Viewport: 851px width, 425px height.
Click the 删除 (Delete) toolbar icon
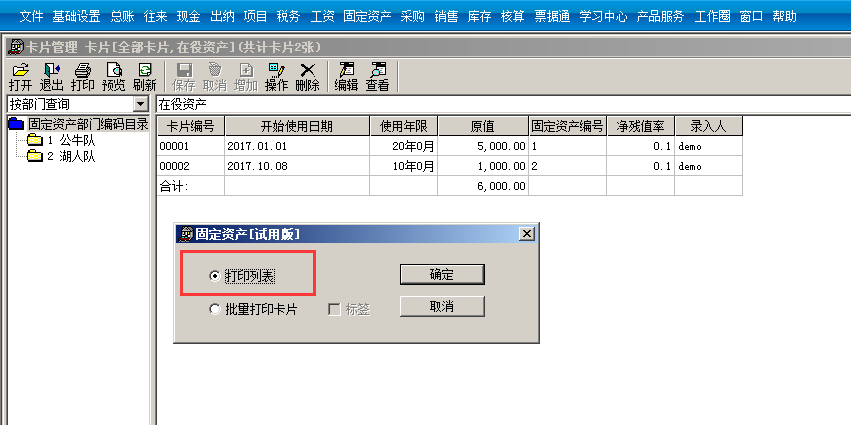click(307, 76)
